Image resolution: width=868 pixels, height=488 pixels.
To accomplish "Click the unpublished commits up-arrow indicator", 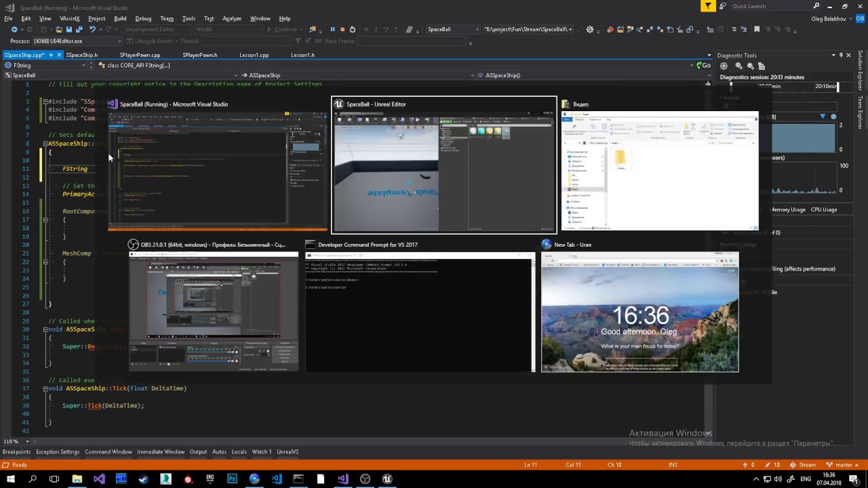I will [x=749, y=465].
